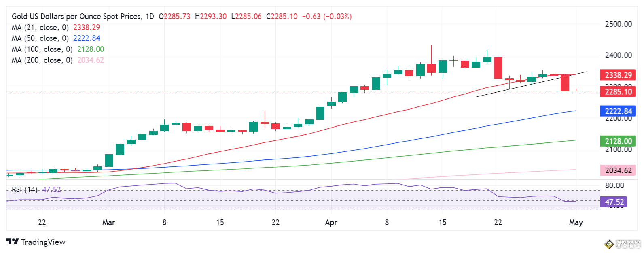This screenshot has width=644, height=253.
Task: Click the 1D interval label
Action: click(150, 17)
